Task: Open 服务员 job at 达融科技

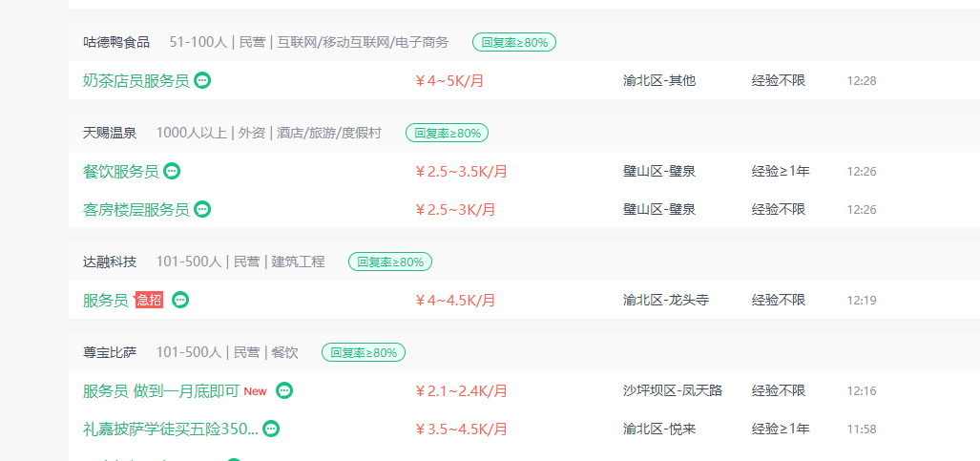Action: pyautogui.click(x=105, y=301)
